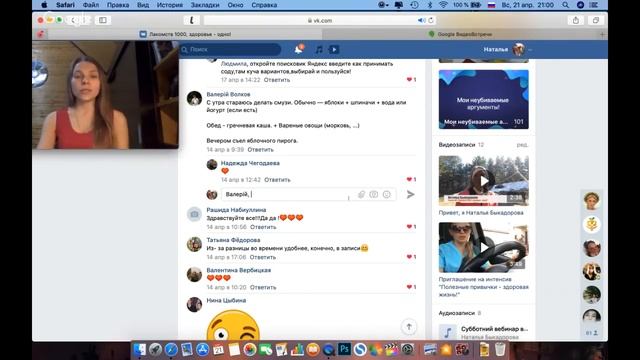
Task: Add a new Safari tab with plus
Action: (x=602, y=34)
